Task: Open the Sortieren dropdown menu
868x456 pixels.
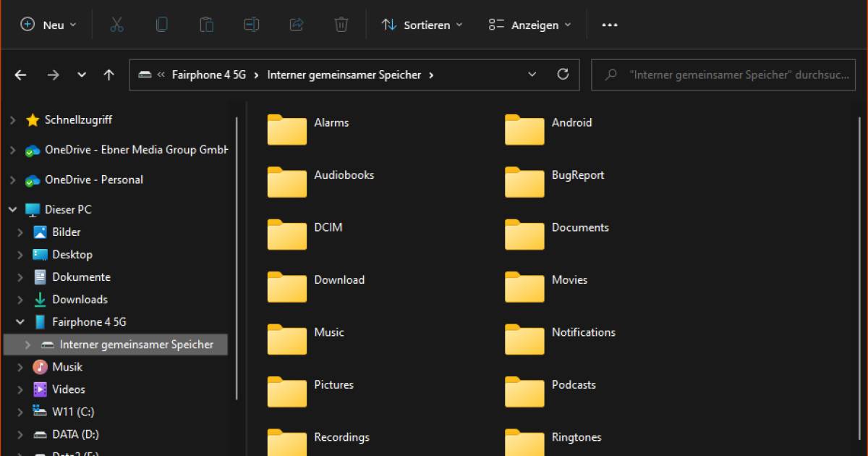Action: (x=421, y=25)
